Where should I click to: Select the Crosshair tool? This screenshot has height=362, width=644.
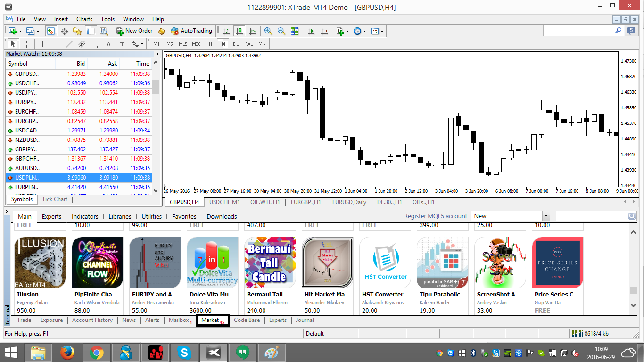coord(27,44)
